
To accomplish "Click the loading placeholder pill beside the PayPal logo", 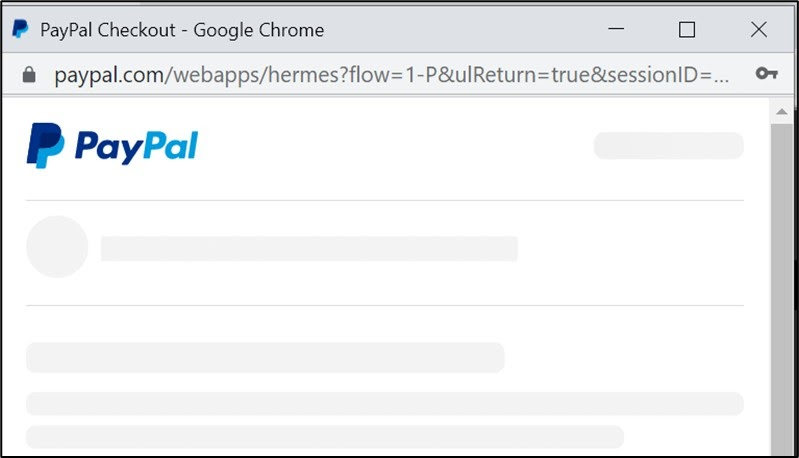I will (669, 146).
